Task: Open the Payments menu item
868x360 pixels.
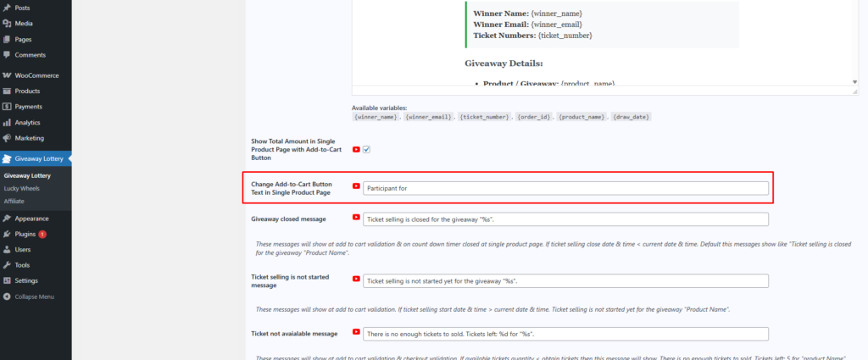Action: pos(29,107)
